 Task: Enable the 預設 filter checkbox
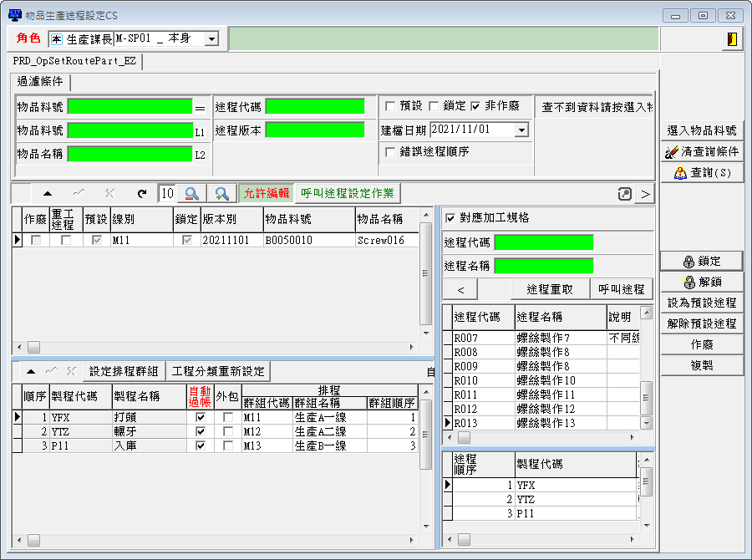(390, 106)
